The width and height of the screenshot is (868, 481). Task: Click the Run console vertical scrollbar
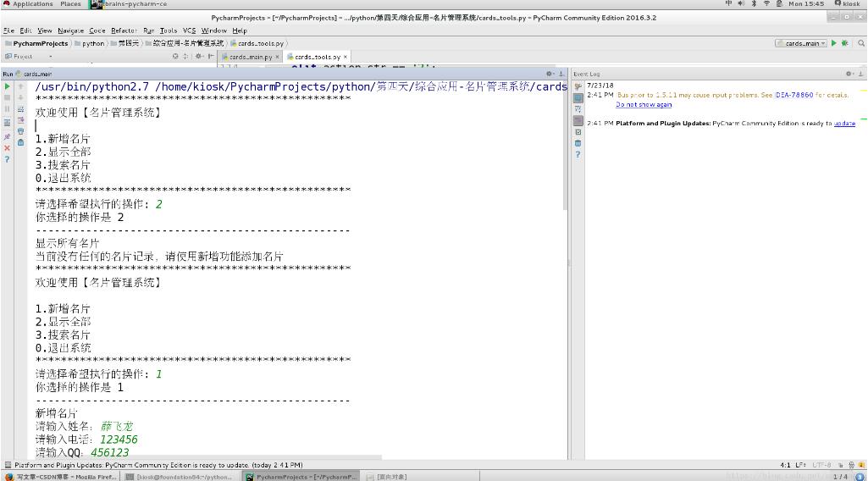pyautogui.click(x=565, y=145)
